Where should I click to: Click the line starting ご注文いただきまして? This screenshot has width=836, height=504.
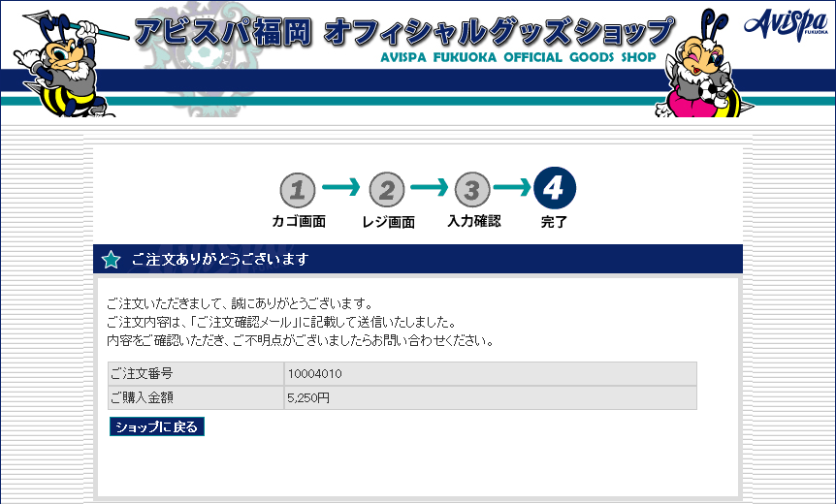tap(240, 303)
